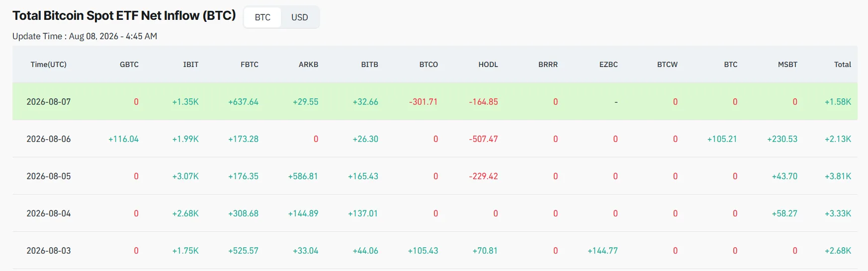
Task: Click the +308.68 FBTC value
Action: 243,213
